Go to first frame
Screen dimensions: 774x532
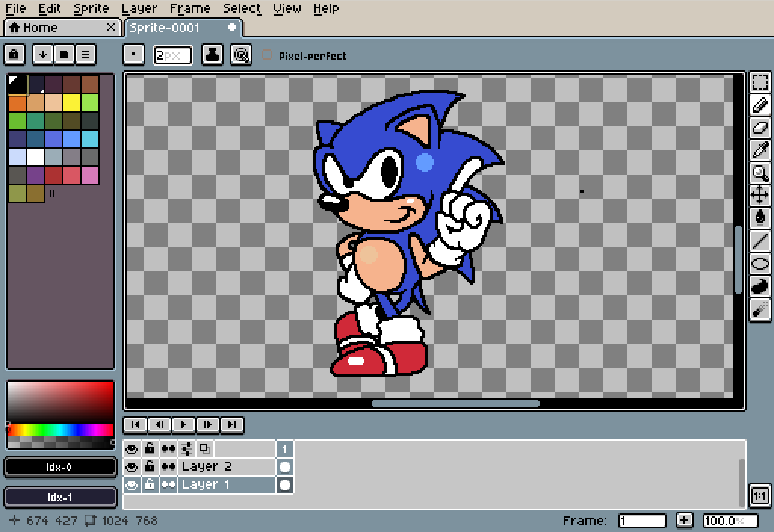pyautogui.click(x=135, y=425)
